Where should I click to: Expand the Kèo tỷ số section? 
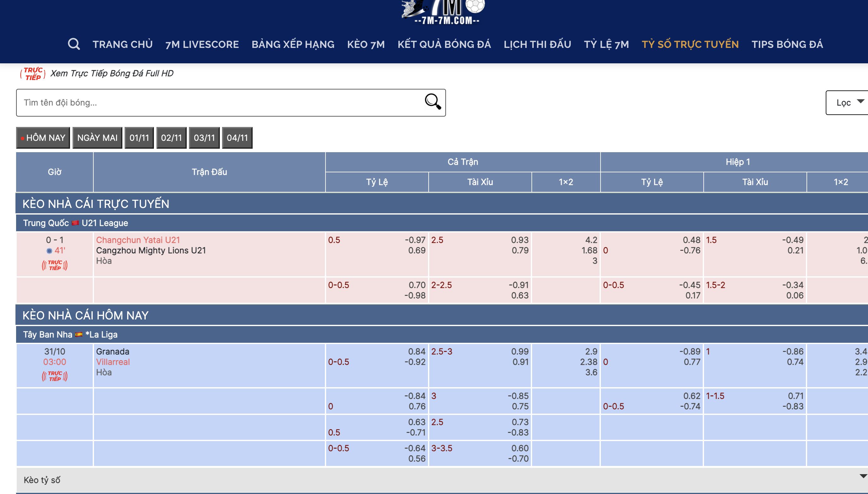(42, 480)
